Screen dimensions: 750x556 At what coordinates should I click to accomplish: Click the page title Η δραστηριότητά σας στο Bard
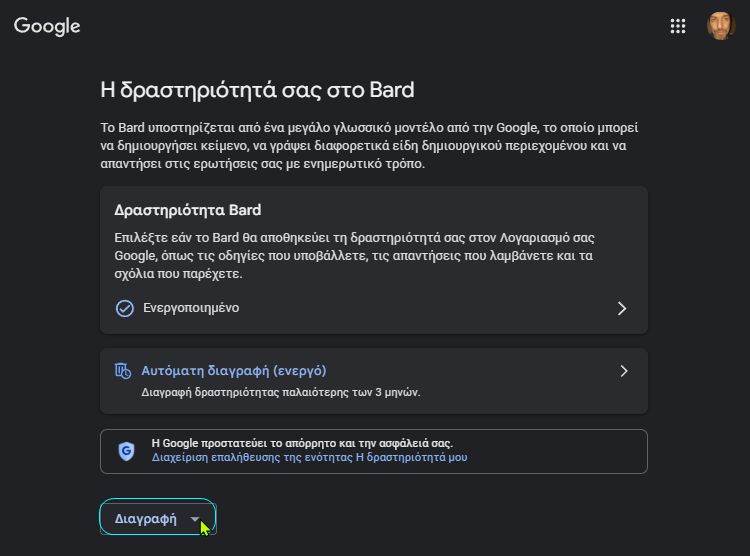(x=257, y=90)
